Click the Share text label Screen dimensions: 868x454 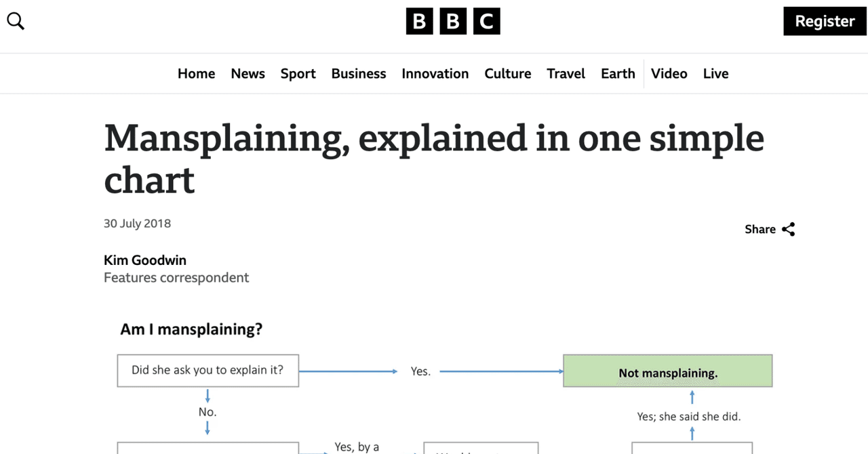(759, 230)
